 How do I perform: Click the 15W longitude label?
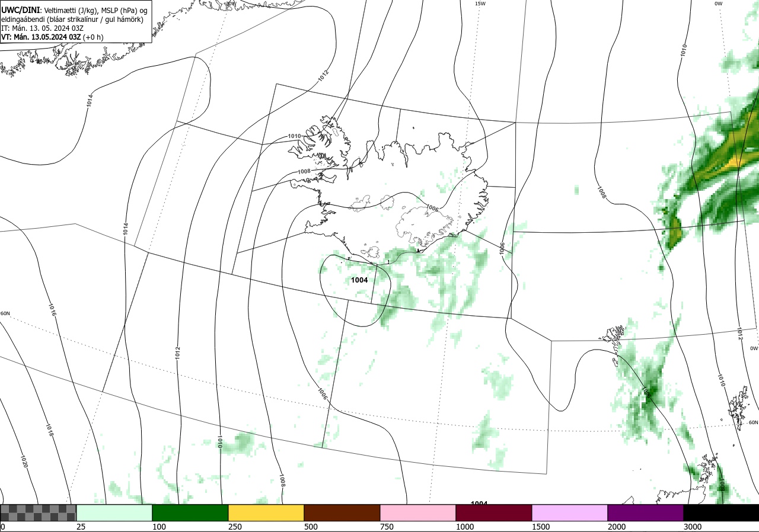coord(480,4)
